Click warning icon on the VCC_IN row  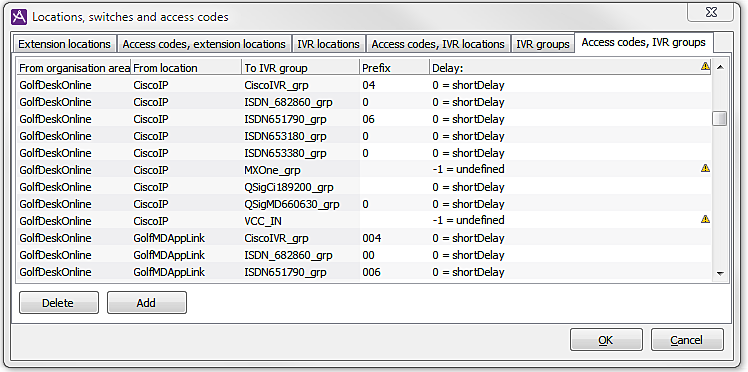705,219
